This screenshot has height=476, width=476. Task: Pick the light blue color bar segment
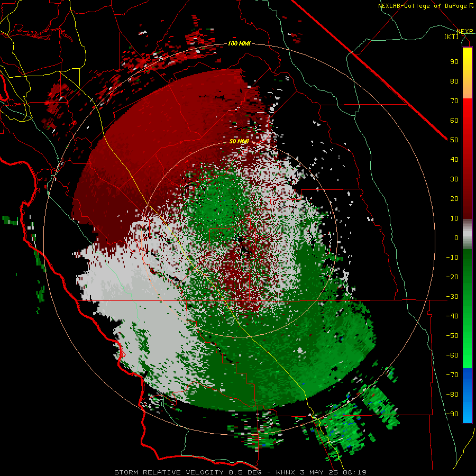467,411
